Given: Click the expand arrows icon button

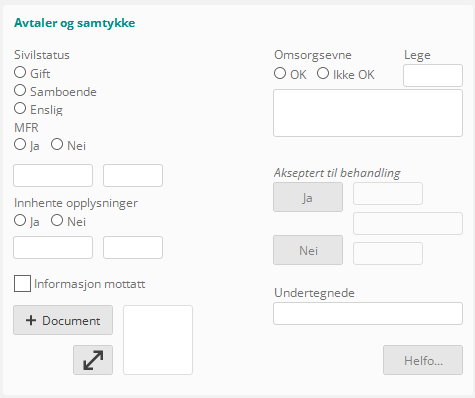Looking at the screenshot, I should coord(93,360).
